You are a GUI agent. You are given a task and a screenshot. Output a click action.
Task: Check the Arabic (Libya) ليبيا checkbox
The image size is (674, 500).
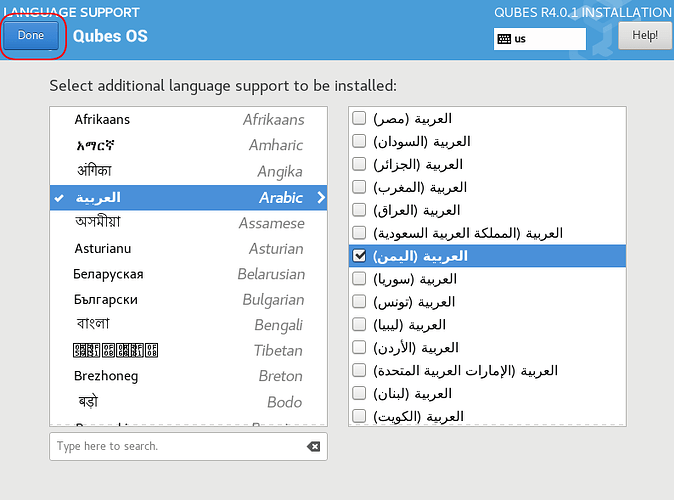click(359, 324)
